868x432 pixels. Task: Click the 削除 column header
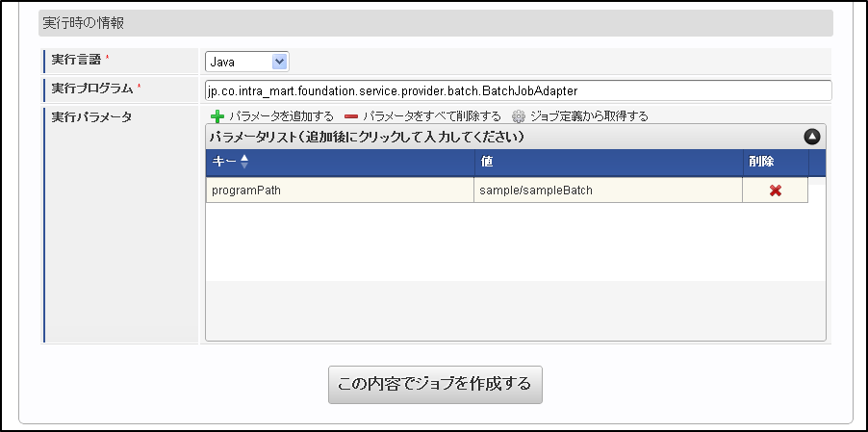(760, 163)
